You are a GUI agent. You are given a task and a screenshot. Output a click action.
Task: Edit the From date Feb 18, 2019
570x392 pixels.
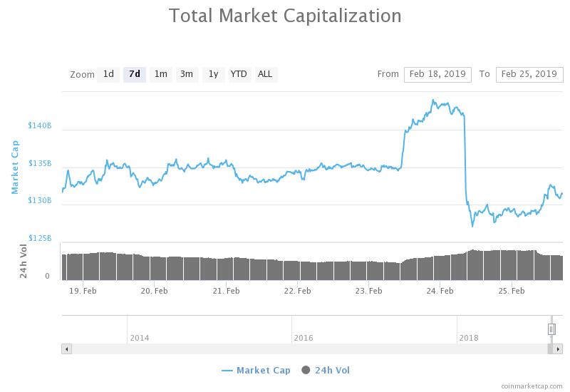coord(437,75)
